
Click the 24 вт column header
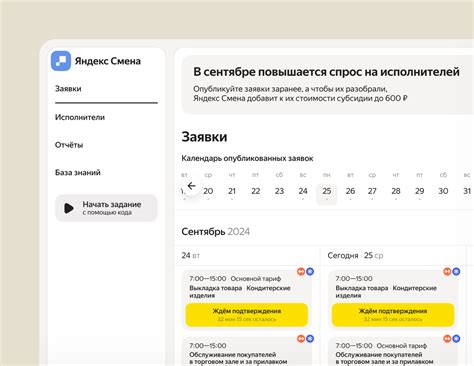191,255
